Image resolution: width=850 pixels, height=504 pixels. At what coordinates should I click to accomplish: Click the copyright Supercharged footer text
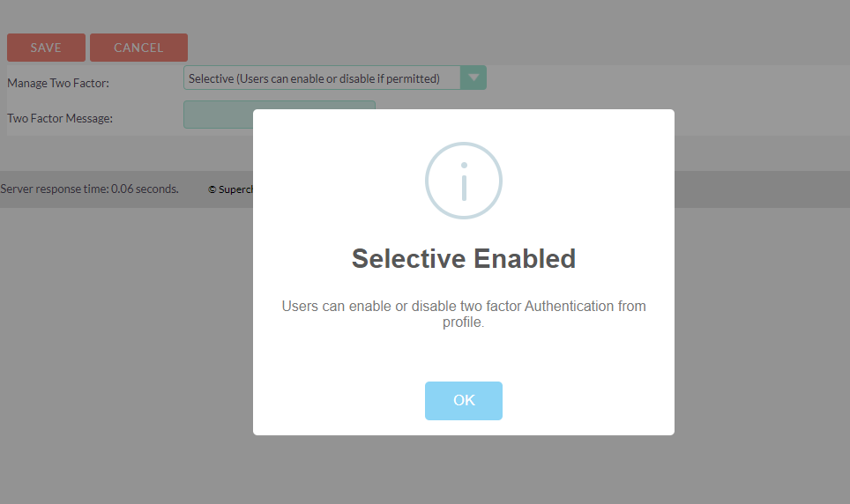click(230, 189)
